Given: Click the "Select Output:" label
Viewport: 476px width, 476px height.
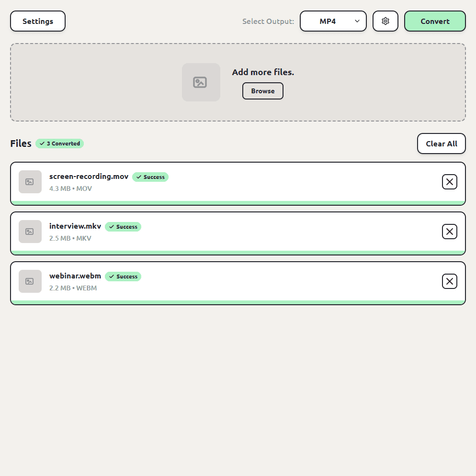Looking at the screenshot, I should [268, 21].
